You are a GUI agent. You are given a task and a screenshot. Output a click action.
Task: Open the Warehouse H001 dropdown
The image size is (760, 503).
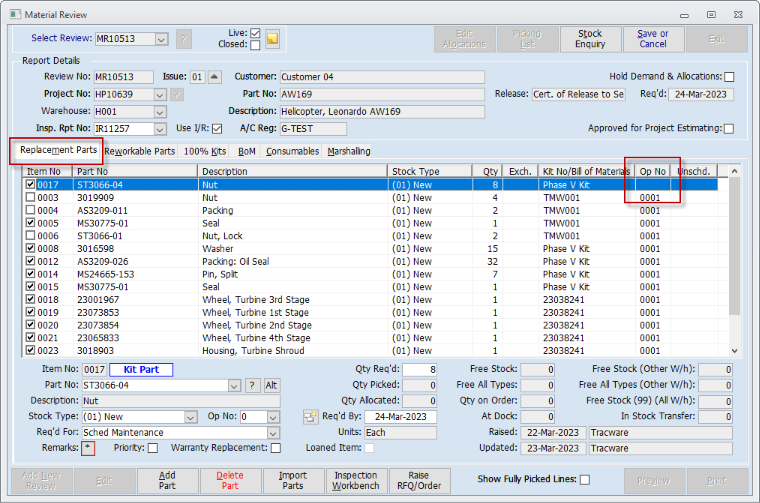160,112
